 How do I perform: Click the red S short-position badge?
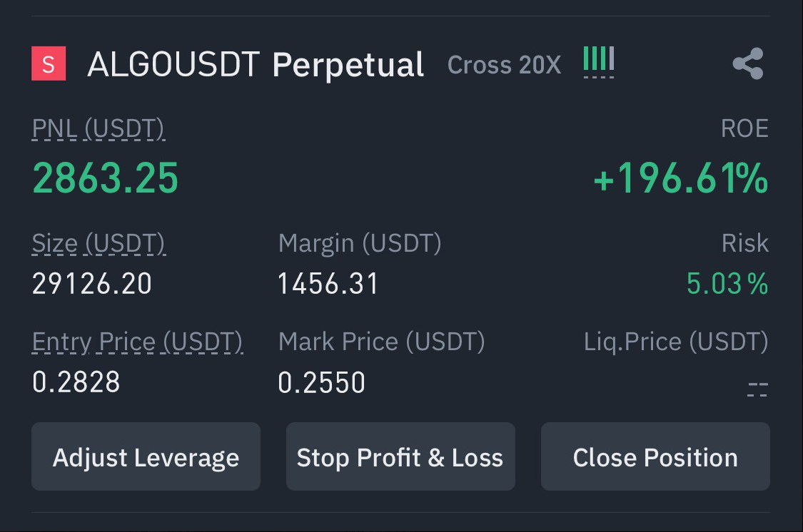(x=49, y=64)
